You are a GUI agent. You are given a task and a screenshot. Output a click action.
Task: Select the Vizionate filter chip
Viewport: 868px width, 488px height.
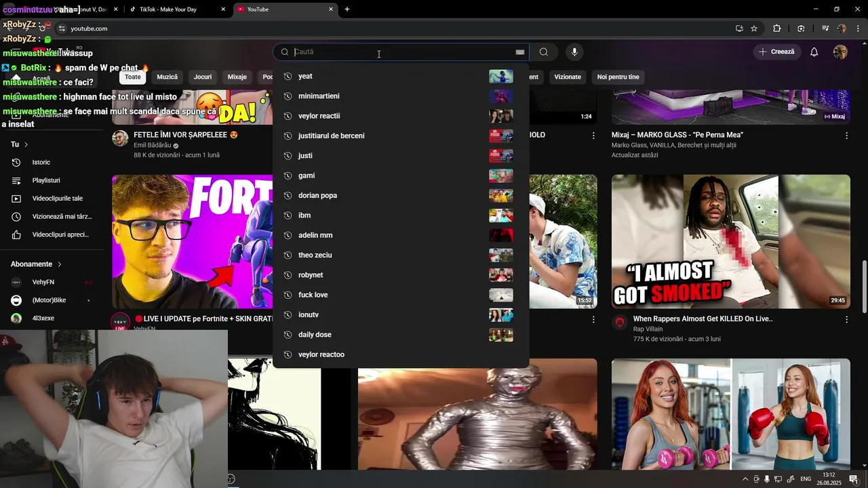click(x=568, y=77)
